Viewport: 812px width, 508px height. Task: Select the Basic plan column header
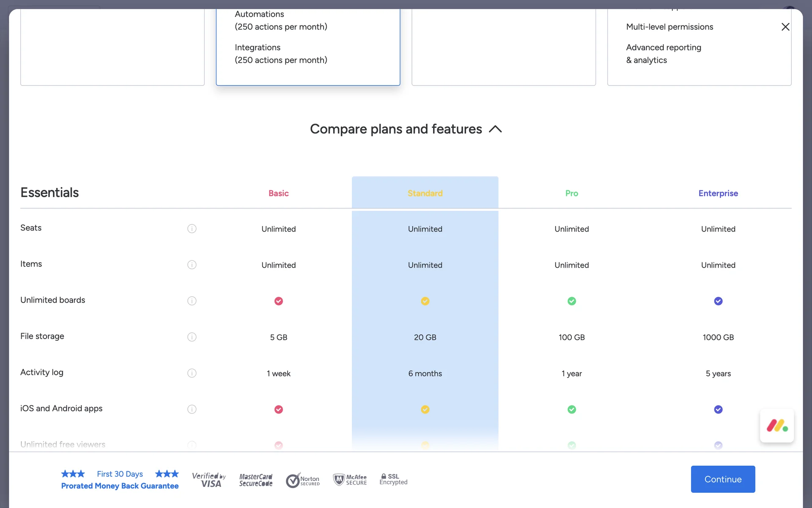point(278,193)
